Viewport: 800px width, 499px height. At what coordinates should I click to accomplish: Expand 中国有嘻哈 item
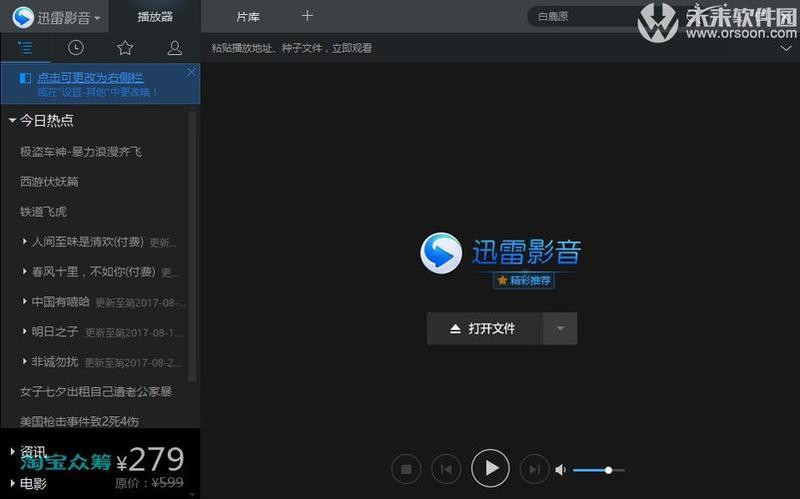coord(24,301)
